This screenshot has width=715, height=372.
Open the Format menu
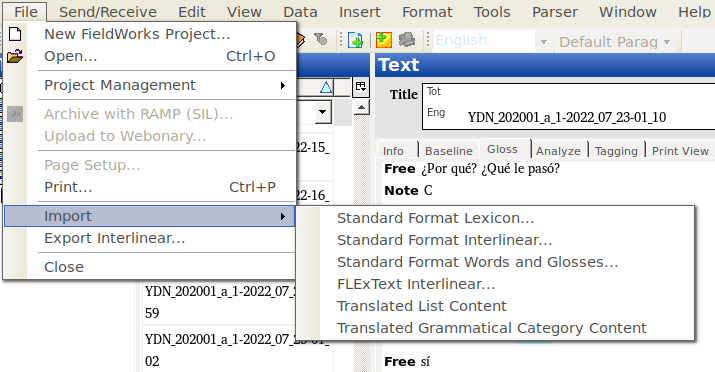point(427,12)
